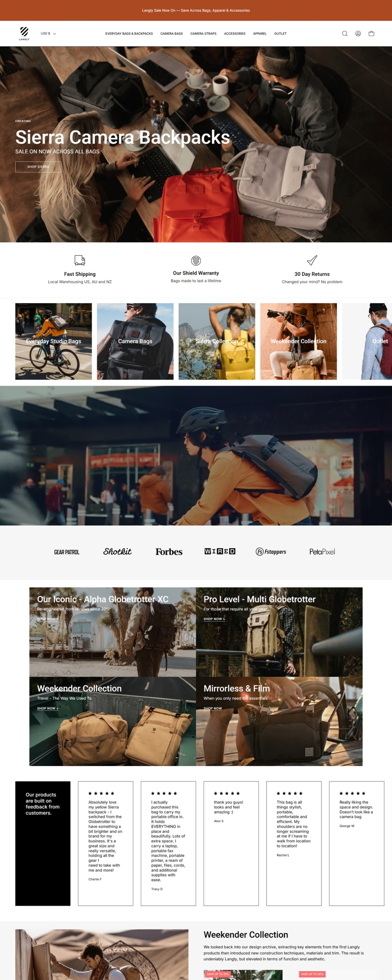Click Shop Now under Mirrorless & Film
392x980 pixels.
(x=212, y=708)
